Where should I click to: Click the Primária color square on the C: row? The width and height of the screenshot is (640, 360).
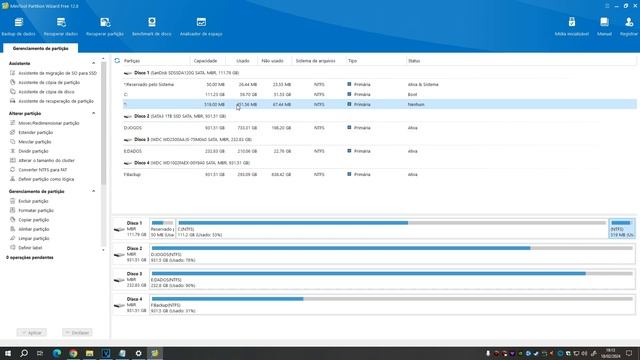(349, 94)
